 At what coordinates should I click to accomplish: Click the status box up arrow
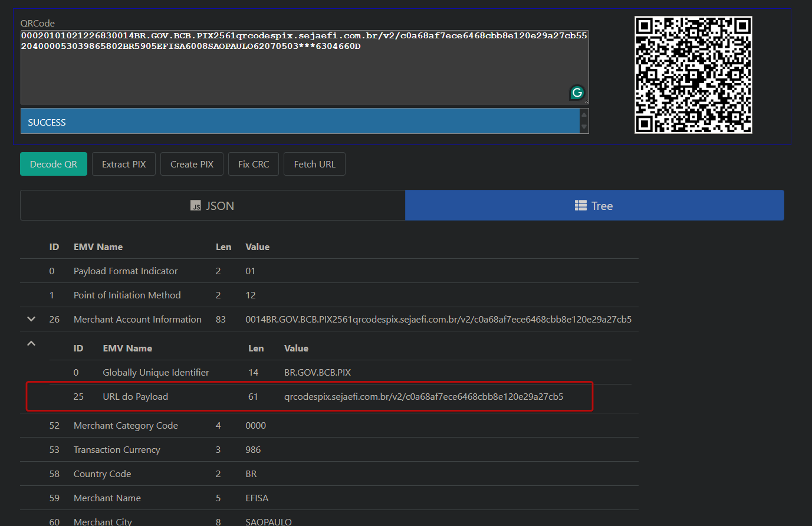click(x=584, y=114)
